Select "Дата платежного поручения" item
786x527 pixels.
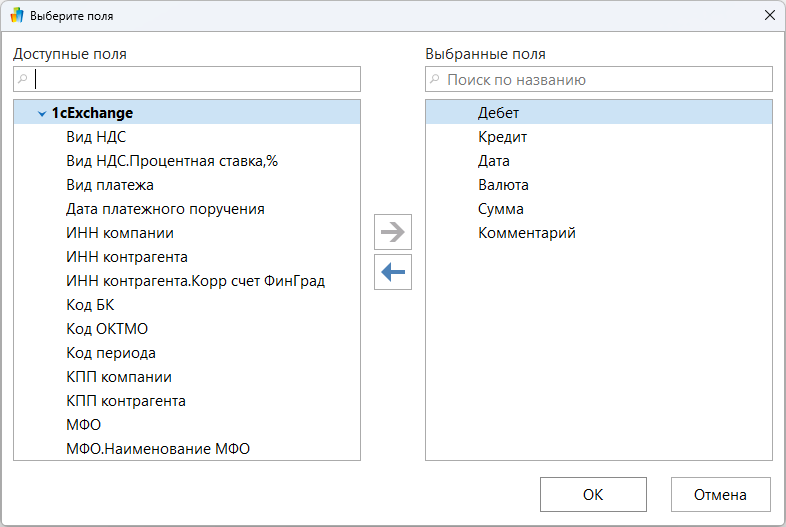(x=165, y=209)
